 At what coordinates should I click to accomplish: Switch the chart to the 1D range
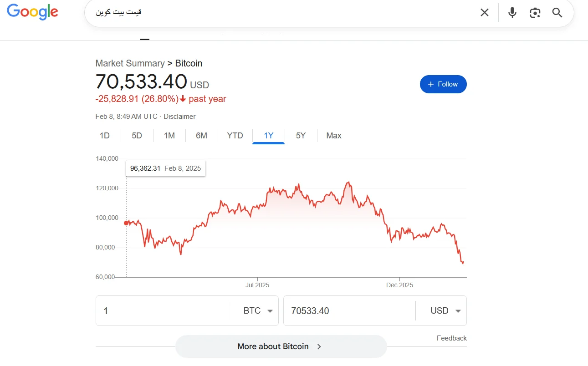(104, 135)
